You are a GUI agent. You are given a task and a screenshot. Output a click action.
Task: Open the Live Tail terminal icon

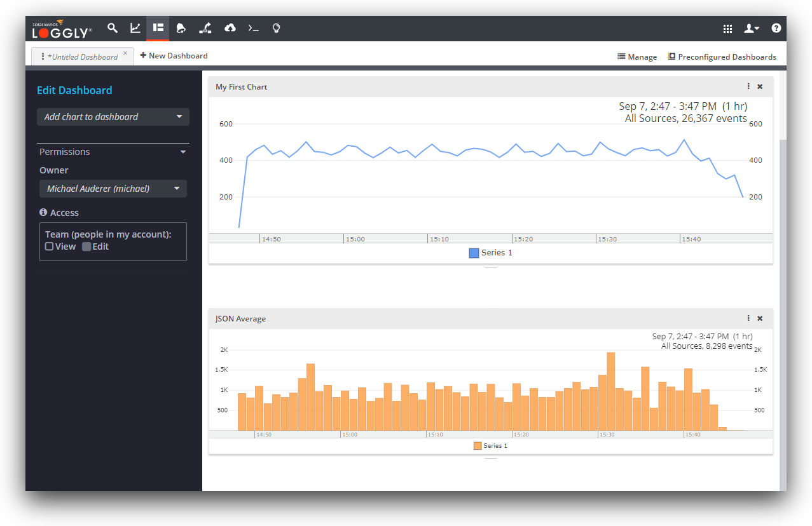point(253,28)
